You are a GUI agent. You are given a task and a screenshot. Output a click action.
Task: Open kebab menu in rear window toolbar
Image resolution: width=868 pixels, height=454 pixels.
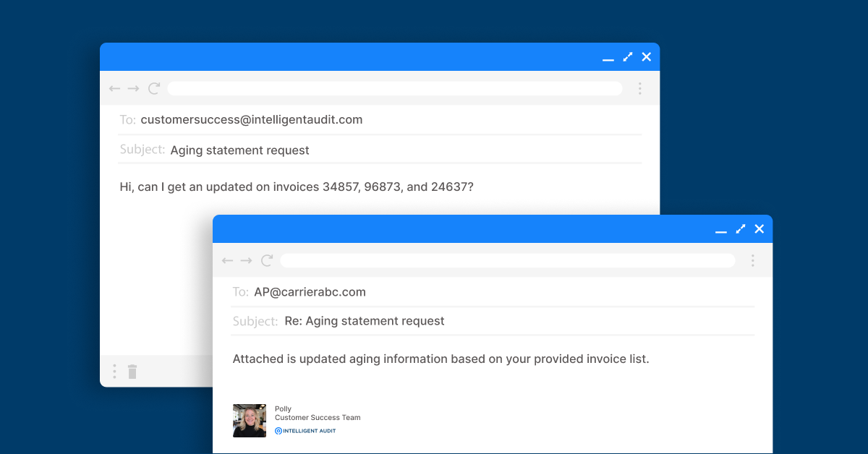tap(640, 88)
